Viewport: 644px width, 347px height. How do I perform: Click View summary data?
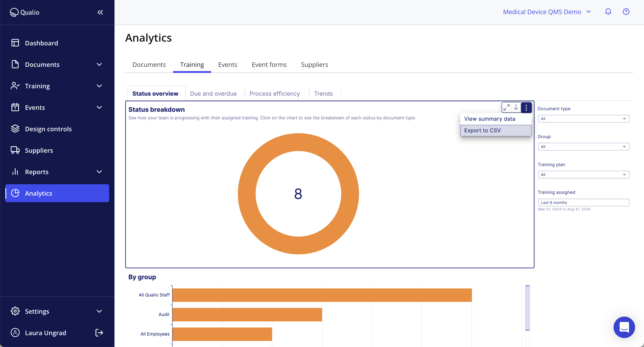click(489, 119)
